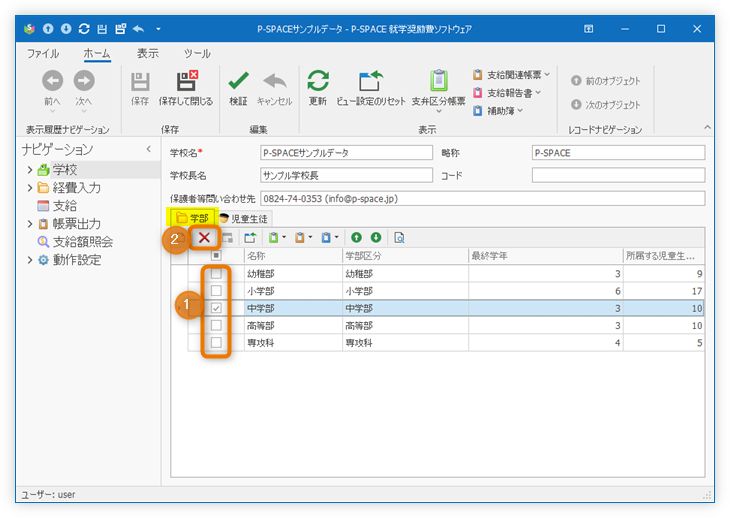This screenshot has width=730, height=518.
Task: Click the 学校名 input field
Action: coord(346,153)
